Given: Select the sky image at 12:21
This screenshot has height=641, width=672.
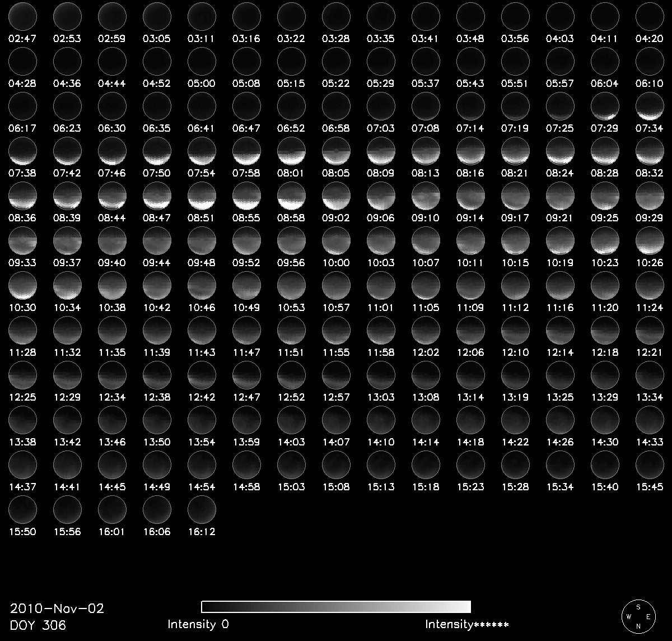Looking at the screenshot, I should pyautogui.click(x=650, y=330).
